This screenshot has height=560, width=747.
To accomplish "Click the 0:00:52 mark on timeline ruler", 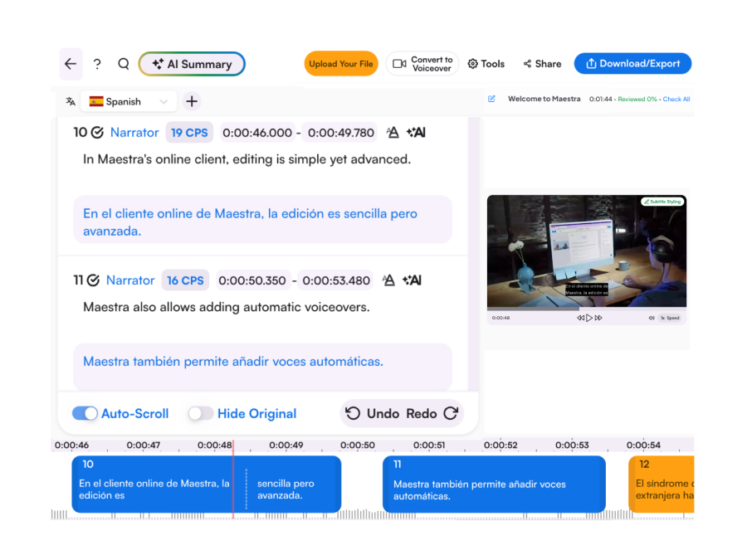I will [500, 446].
